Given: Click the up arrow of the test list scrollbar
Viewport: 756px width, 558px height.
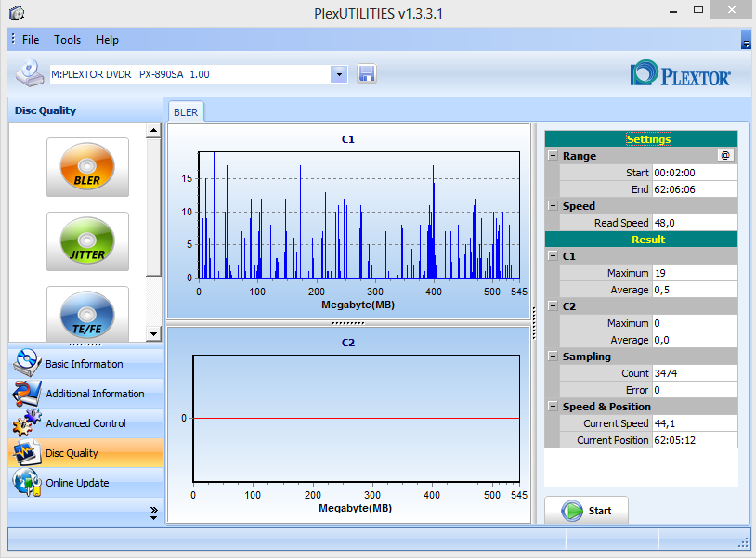Looking at the screenshot, I should pos(153,130).
